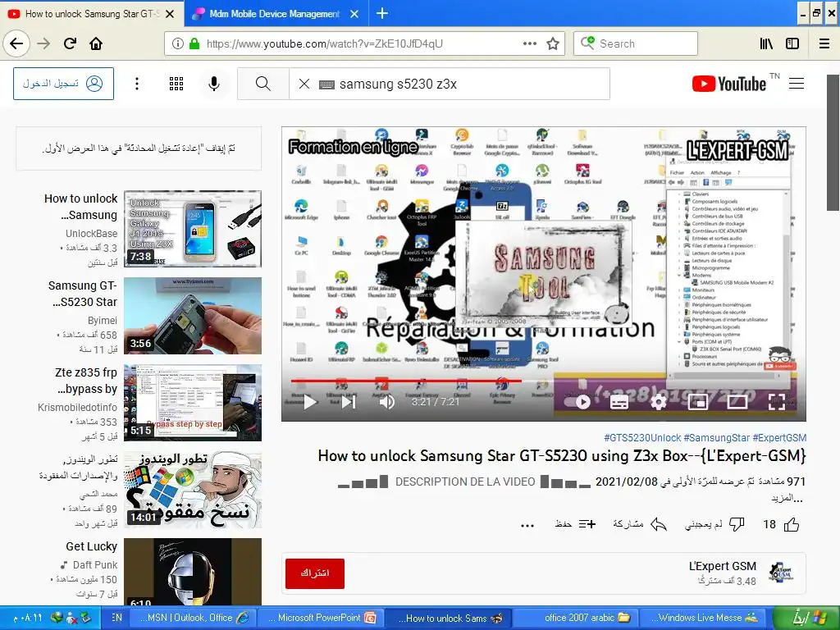Run YouTube search with magnifier button

point(263,84)
